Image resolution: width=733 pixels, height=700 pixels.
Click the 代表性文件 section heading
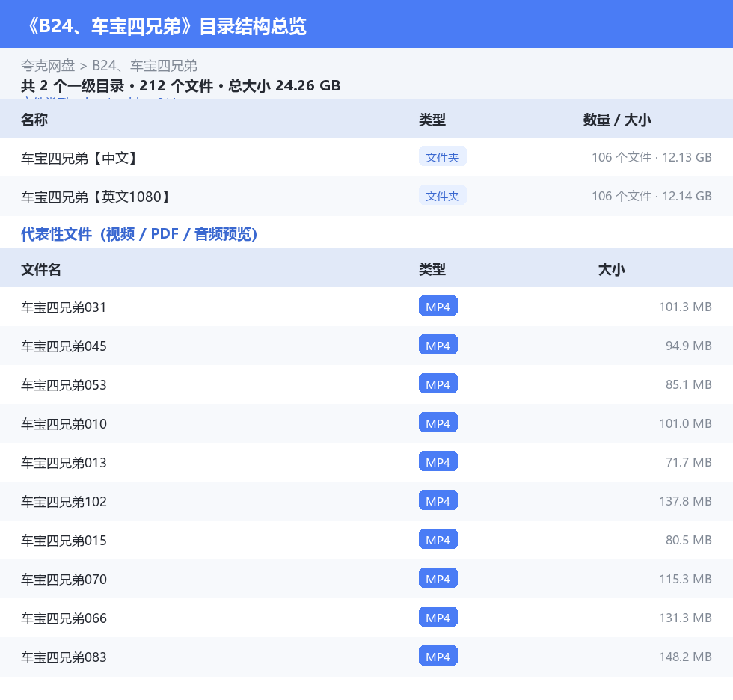click(x=139, y=233)
